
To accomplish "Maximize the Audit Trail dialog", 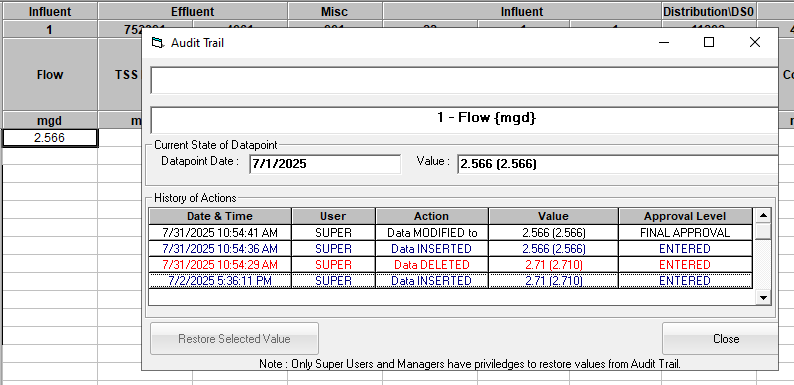I will tap(709, 43).
